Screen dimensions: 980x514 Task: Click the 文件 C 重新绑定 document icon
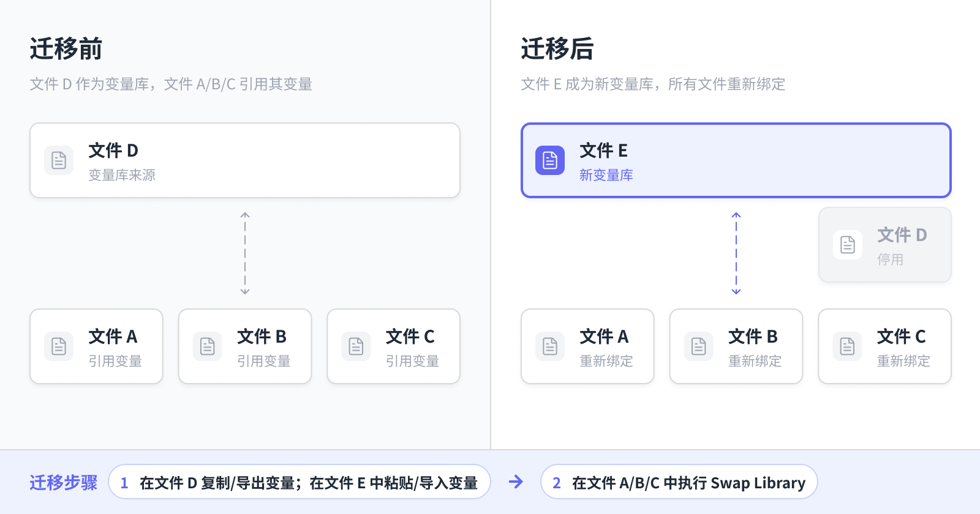pyautogui.click(x=848, y=346)
